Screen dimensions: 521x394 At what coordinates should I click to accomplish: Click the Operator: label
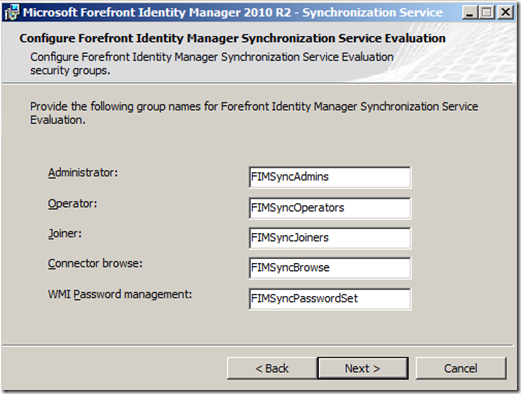tap(72, 203)
